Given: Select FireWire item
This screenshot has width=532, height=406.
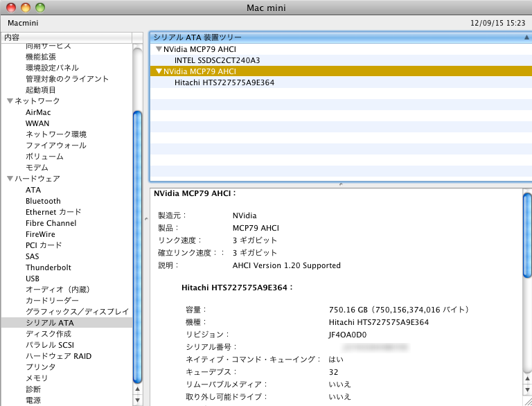Looking at the screenshot, I should pyautogui.click(x=40, y=234).
